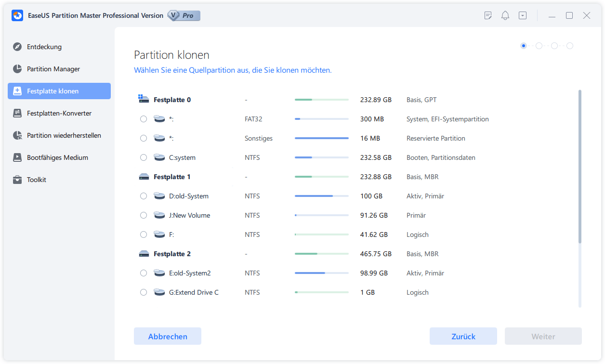
Task: Click the last wizard step indicator dot
Action: click(x=570, y=46)
